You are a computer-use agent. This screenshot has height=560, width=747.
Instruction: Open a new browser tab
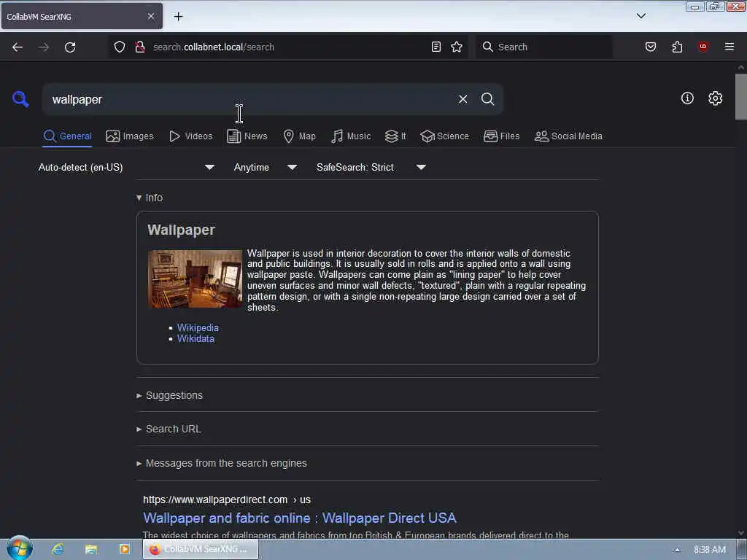[178, 17]
